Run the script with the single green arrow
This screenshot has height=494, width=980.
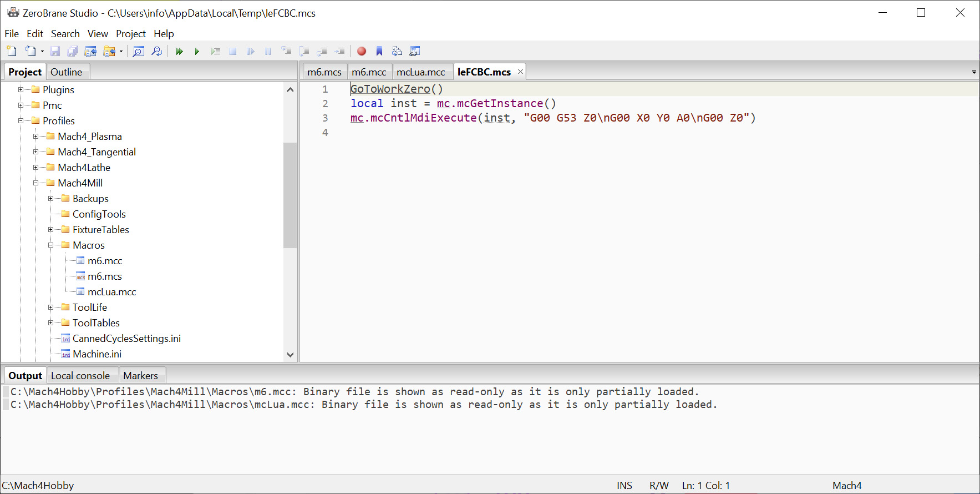197,51
